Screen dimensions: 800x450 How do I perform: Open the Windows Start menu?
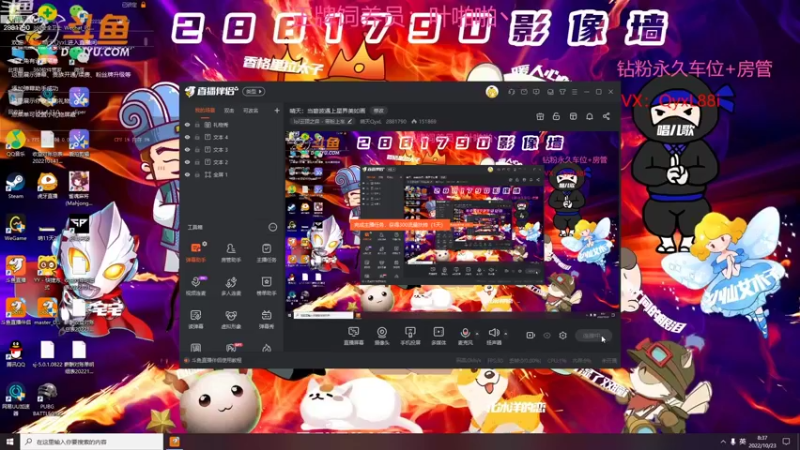10,441
